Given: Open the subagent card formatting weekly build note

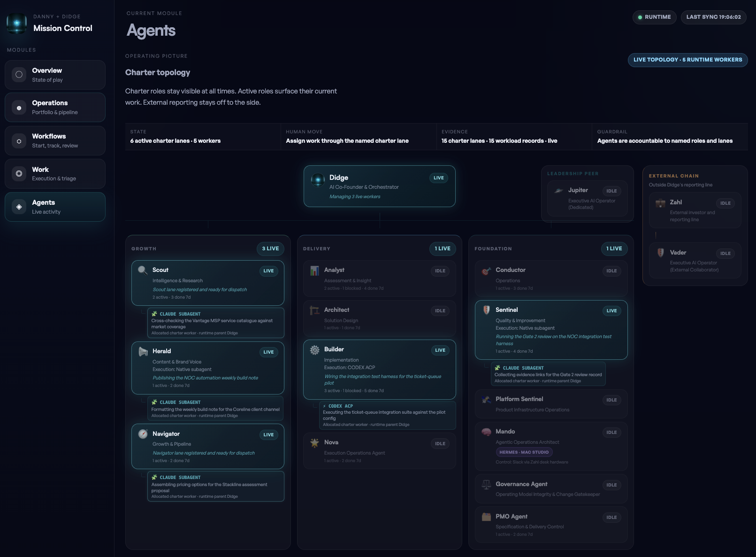Looking at the screenshot, I should (216, 409).
